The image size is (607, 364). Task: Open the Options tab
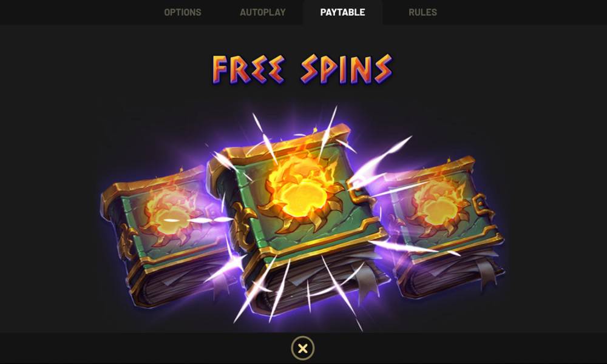[x=182, y=12]
